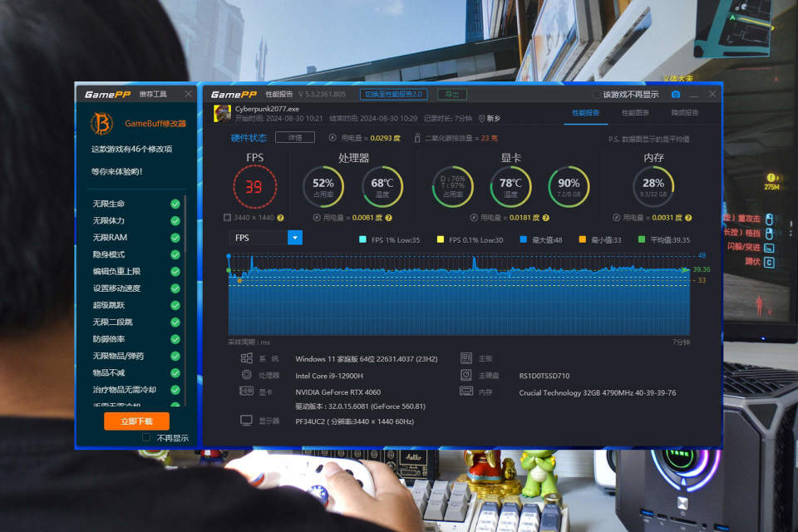Click the GPU icon beside NVIDIA GeForce RTX 4060
The image size is (798, 532).
[246, 392]
